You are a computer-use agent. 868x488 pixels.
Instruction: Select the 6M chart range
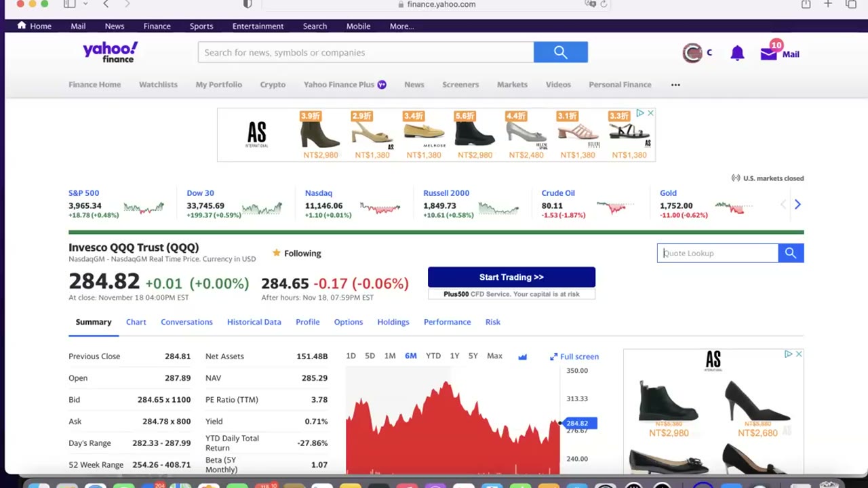(x=411, y=356)
